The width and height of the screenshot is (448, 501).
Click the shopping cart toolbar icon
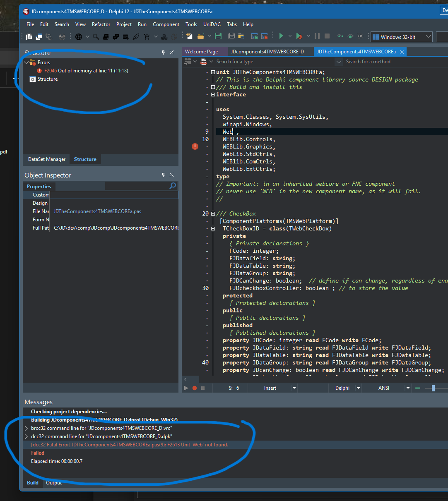pyautogui.click(x=147, y=37)
